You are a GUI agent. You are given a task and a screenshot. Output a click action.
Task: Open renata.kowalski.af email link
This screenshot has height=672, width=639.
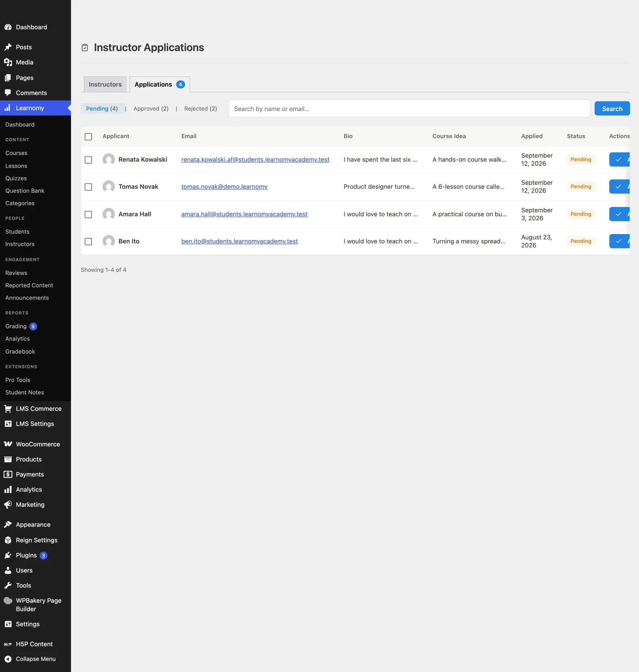tap(255, 159)
